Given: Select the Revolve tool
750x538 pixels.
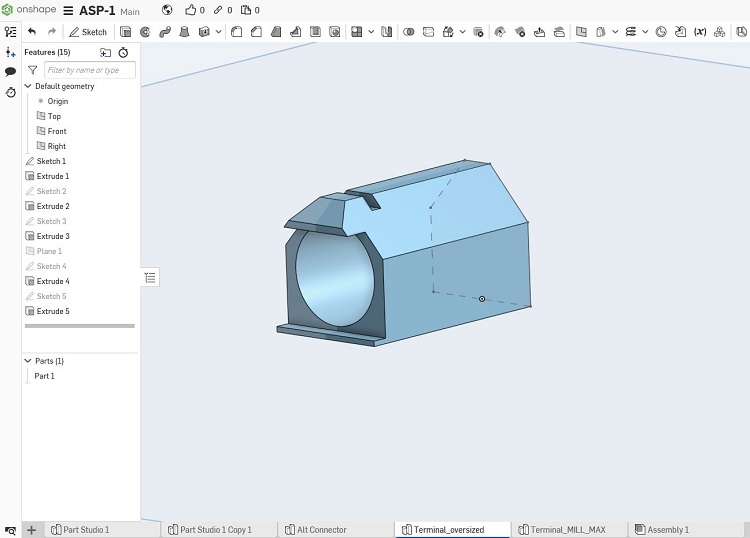Looking at the screenshot, I should point(145,32).
